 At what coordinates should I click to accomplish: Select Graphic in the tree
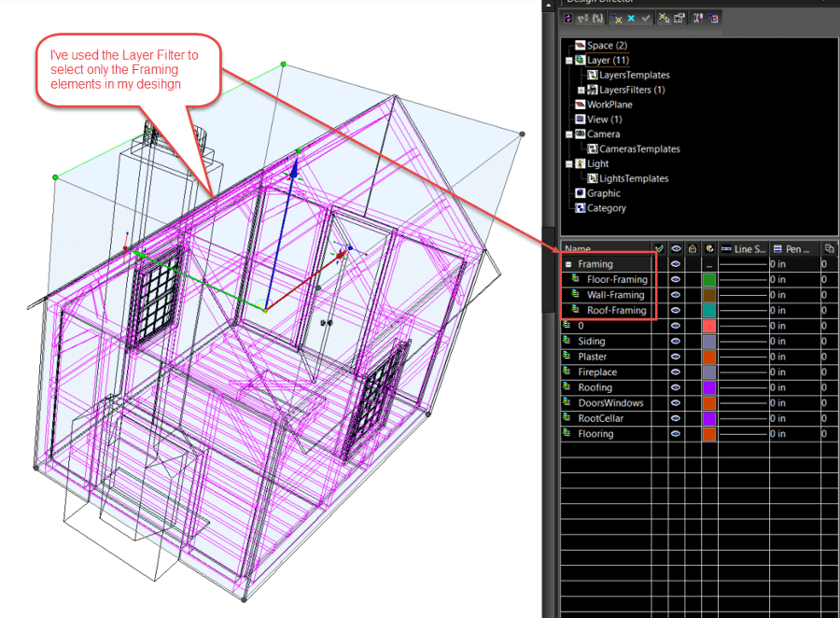(x=604, y=193)
